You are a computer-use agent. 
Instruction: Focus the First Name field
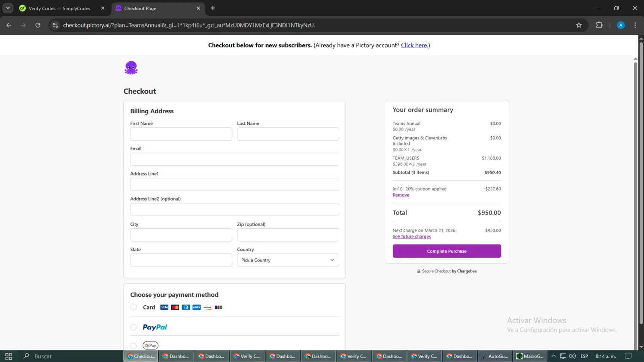pyautogui.click(x=181, y=134)
